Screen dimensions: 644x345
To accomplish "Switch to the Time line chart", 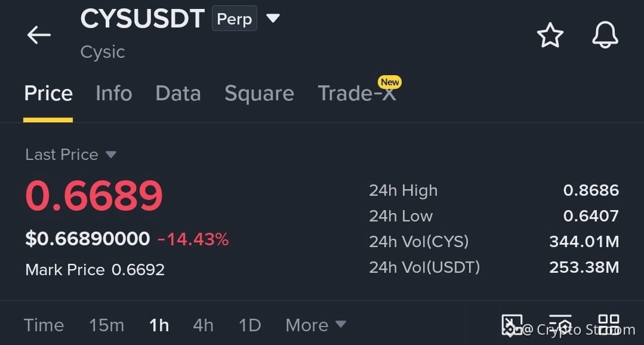I will tap(44, 325).
